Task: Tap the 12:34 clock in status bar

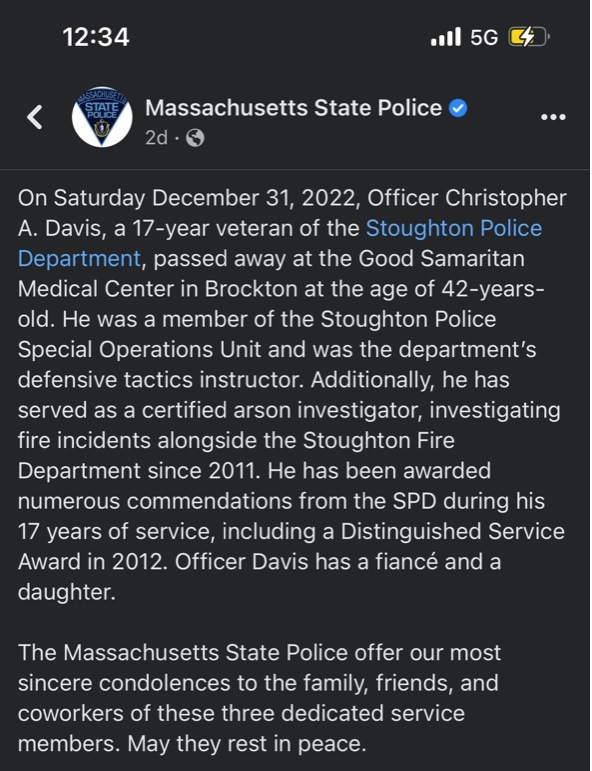Action: 96,37
